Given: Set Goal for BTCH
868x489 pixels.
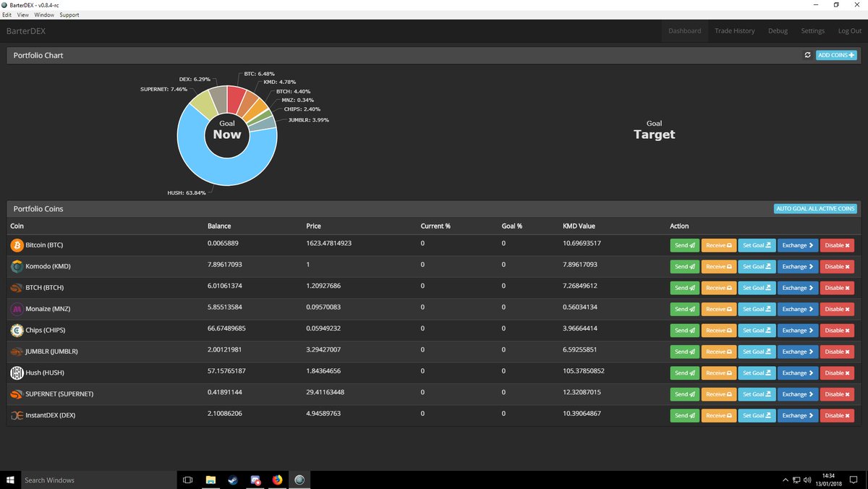Looking at the screenshot, I should coord(757,288).
